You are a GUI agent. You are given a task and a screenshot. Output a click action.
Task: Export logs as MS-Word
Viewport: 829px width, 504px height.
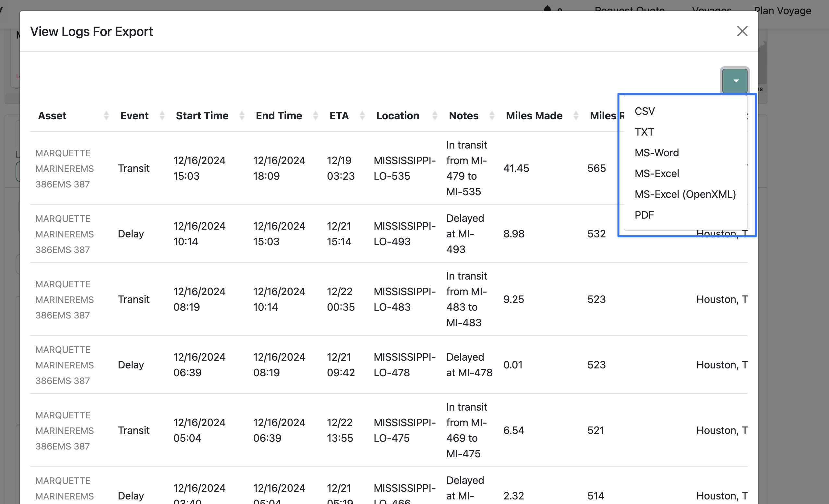pos(656,153)
